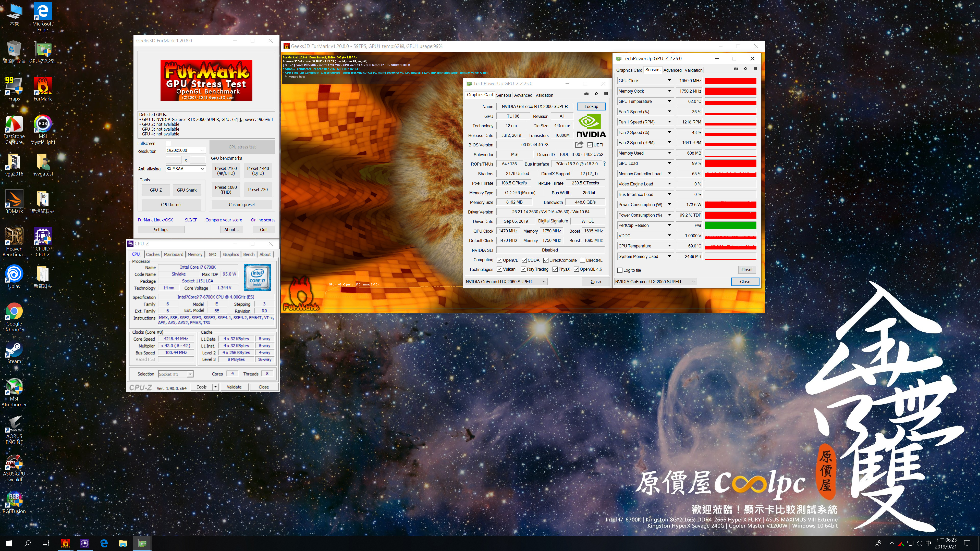Screen dimensions: 980x551
Task: Switch to the Mainboard tab in CPU-Z
Action: (174, 254)
